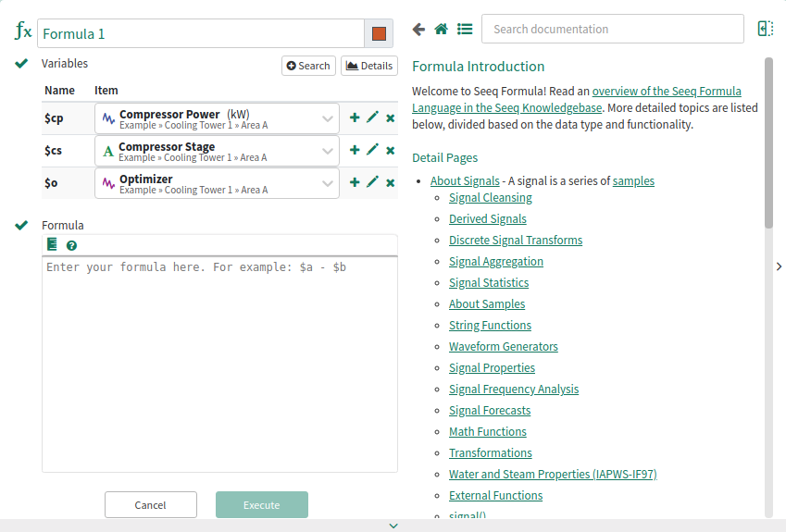Remove the $cs variable with X icon

(x=390, y=151)
